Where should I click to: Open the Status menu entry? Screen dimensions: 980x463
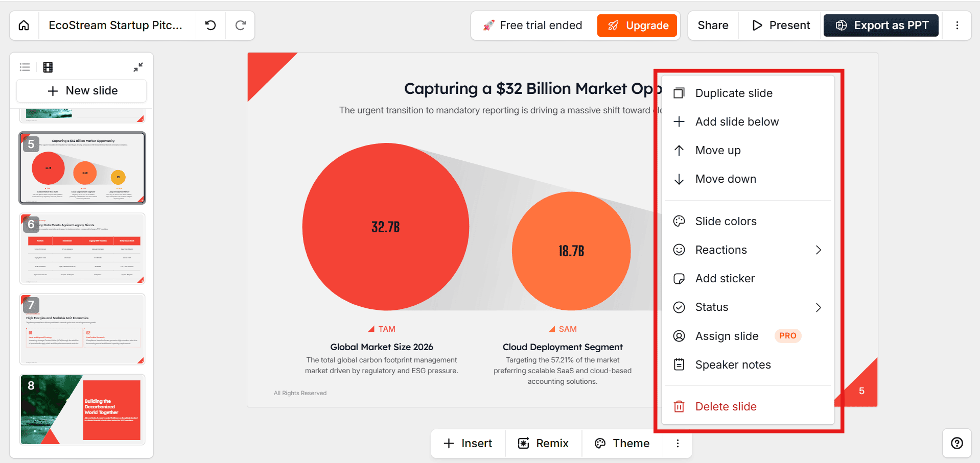[748, 307]
